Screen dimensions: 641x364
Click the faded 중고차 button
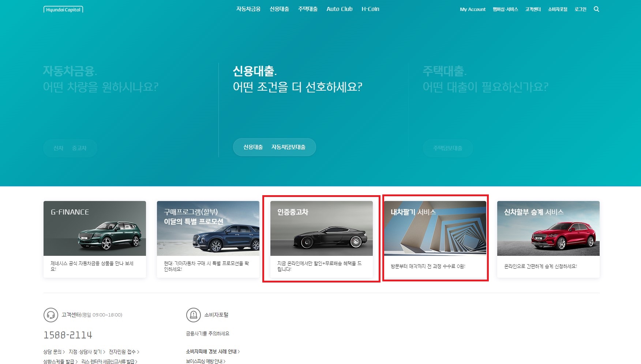click(x=79, y=148)
